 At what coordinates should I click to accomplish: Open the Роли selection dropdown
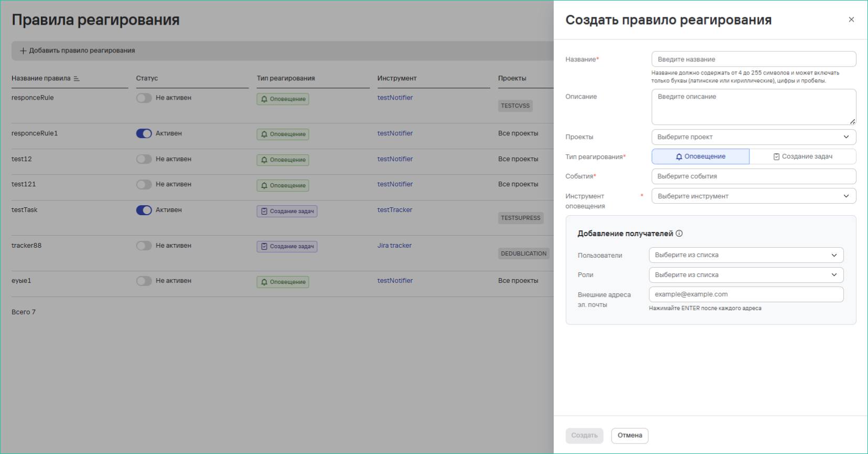746,275
